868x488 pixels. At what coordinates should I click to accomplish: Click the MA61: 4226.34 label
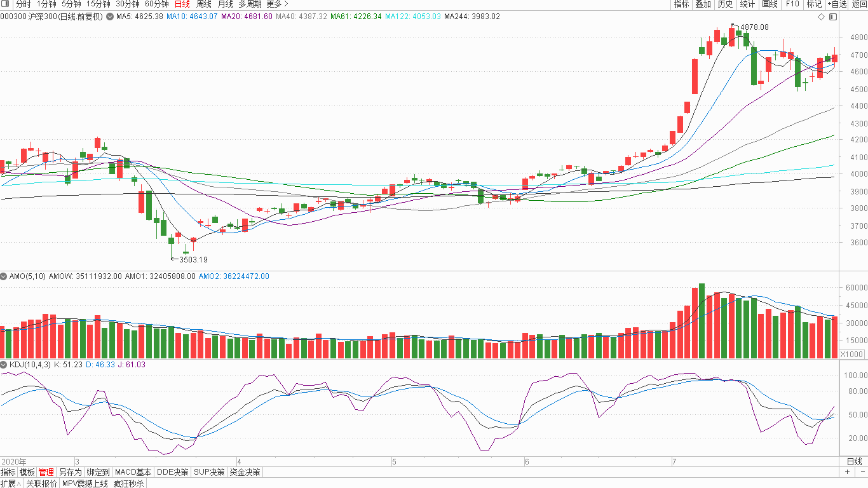click(x=356, y=17)
